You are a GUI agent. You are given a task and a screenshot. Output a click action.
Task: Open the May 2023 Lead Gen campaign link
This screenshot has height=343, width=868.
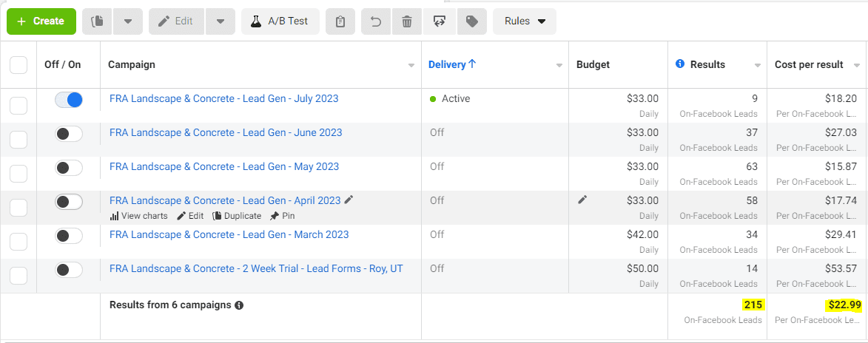click(223, 166)
